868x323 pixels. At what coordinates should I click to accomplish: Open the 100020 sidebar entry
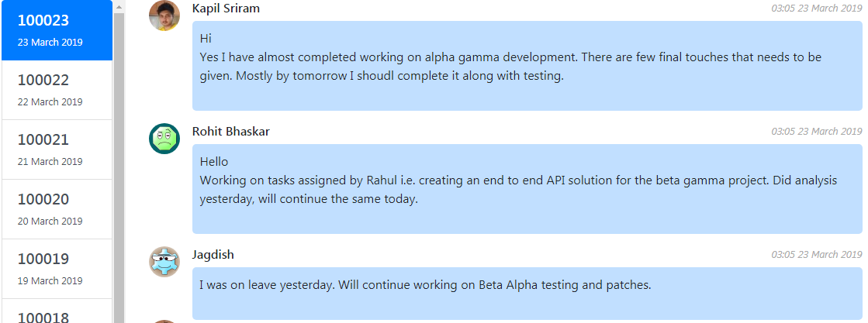(x=57, y=209)
